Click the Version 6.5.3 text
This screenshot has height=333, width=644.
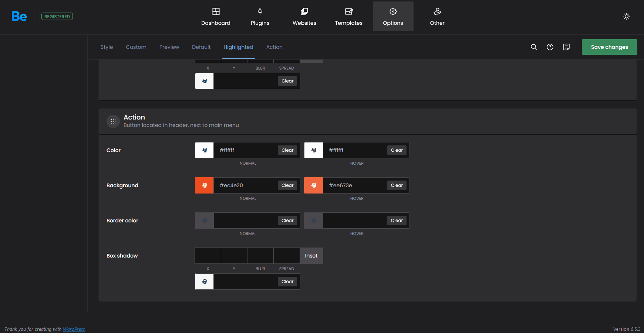pyautogui.click(x=627, y=329)
